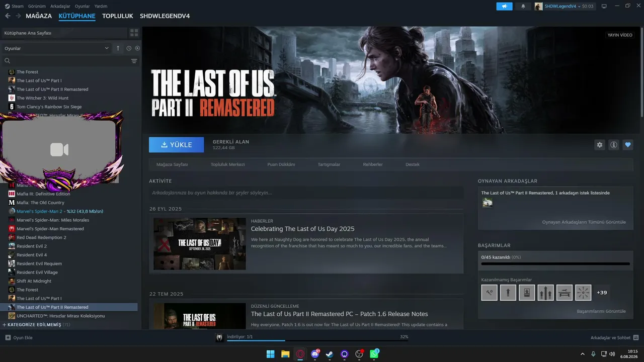Toggle ready-to-play filter play icon

(137, 48)
